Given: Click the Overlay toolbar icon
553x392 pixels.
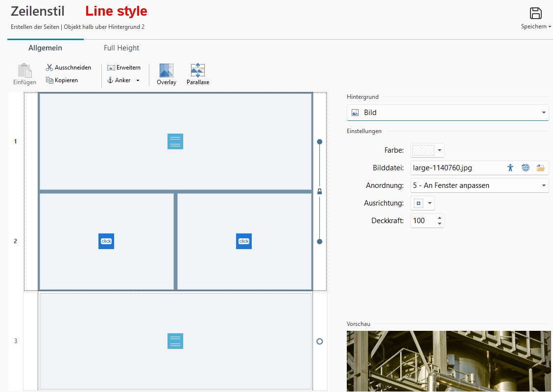Looking at the screenshot, I should [x=167, y=71].
